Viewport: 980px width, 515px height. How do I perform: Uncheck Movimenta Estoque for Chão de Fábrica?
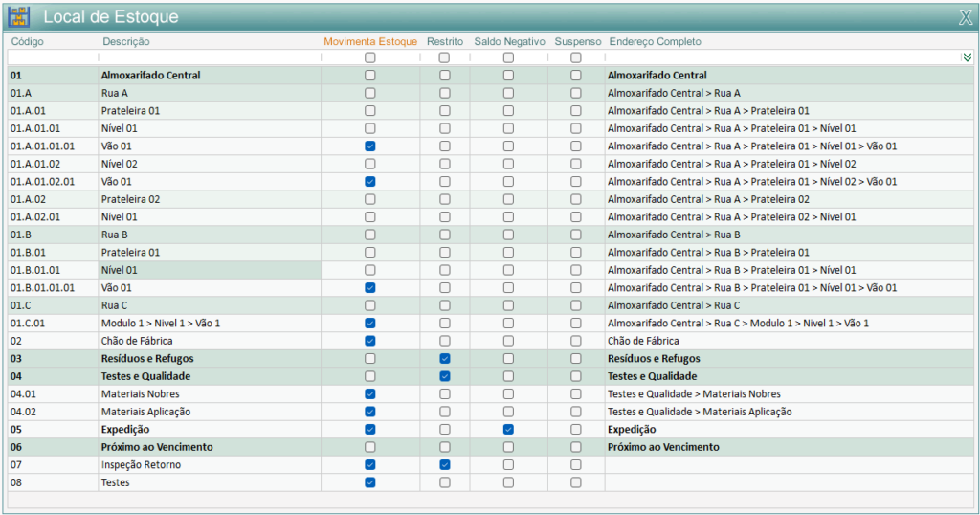coord(370,341)
